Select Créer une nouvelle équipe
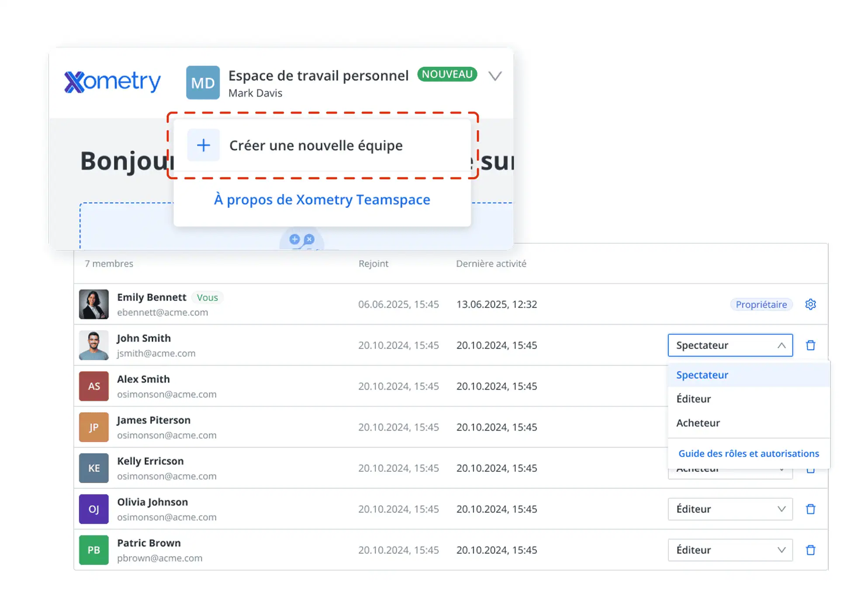The width and height of the screenshot is (868, 612). coord(322,145)
